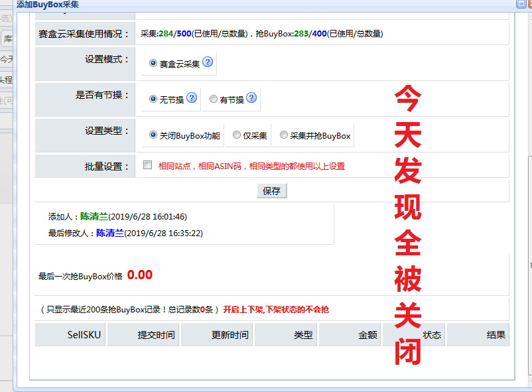Open help icon beside 赛盒云采集

coord(208,62)
